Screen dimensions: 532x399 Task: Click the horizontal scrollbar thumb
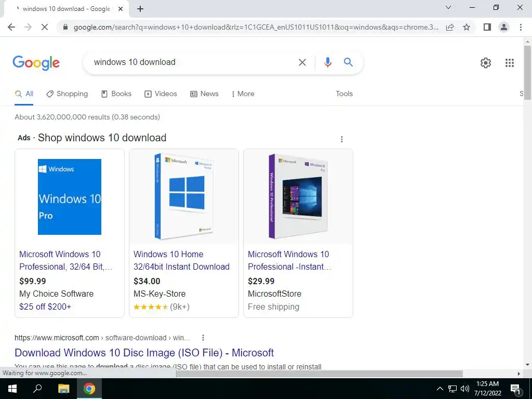320,374
